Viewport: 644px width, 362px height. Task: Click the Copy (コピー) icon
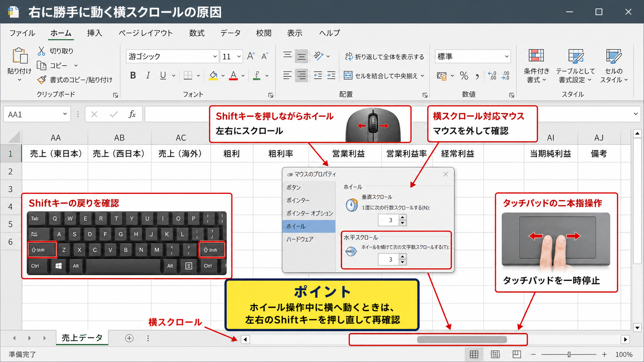41,65
